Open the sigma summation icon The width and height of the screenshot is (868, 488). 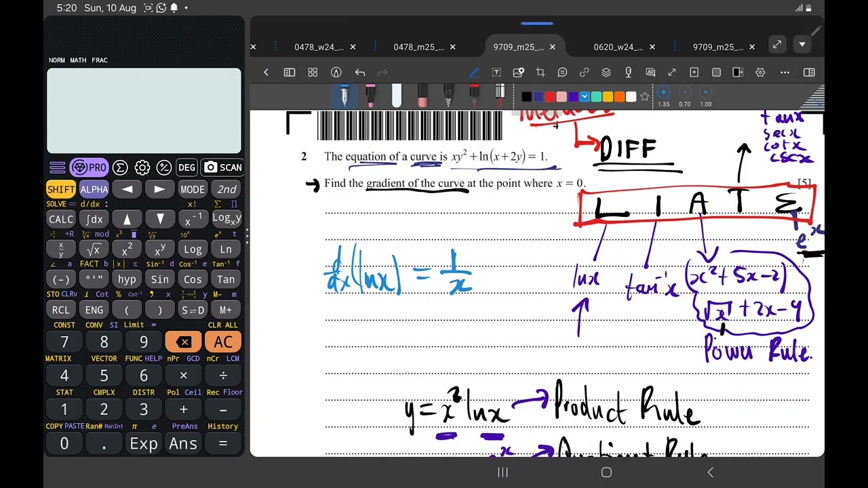coord(120,167)
